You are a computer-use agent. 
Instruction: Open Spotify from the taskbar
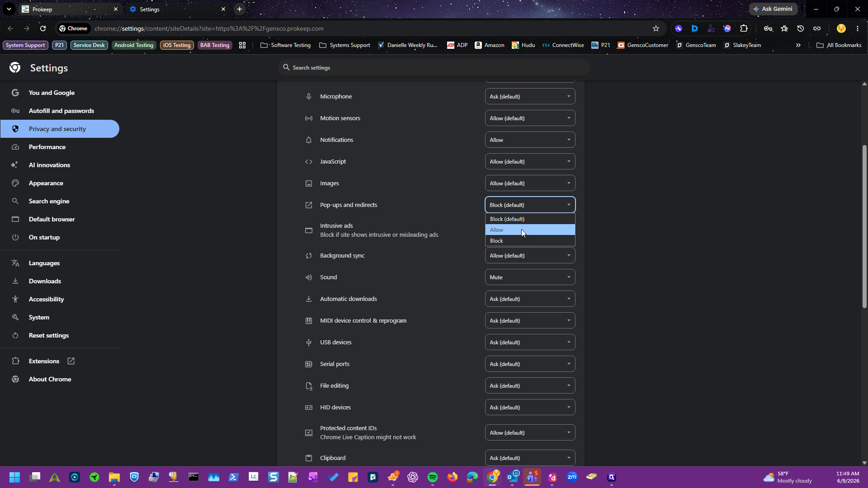pos(433,477)
